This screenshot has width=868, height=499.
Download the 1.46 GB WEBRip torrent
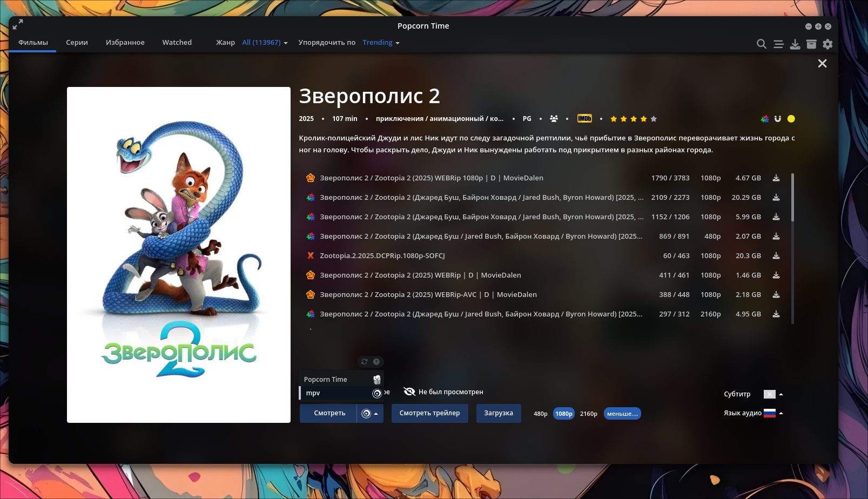tap(776, 275)
